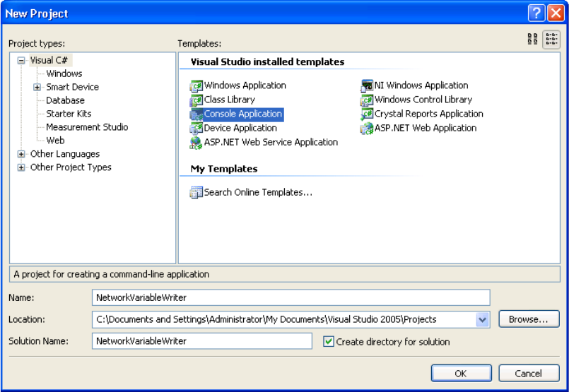Close the New Project dialog
Screen dimensions: 569x392
click(x=556, y=13)
